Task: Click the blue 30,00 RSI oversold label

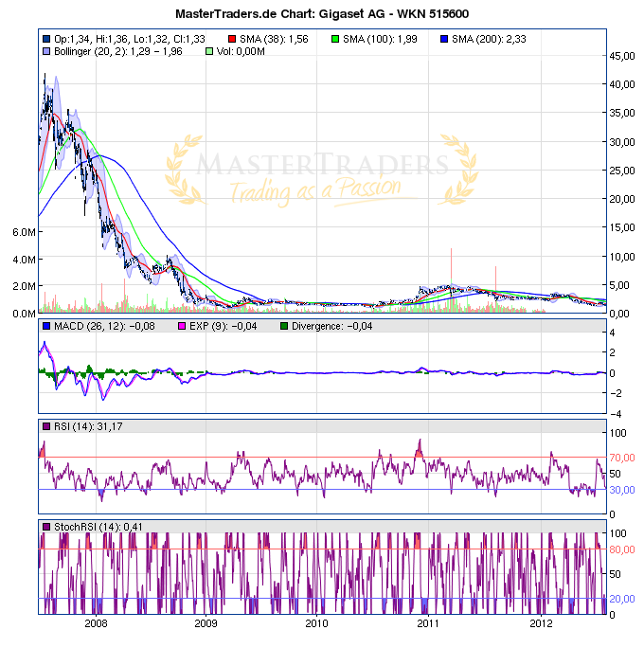Action: tap(622, 490)
